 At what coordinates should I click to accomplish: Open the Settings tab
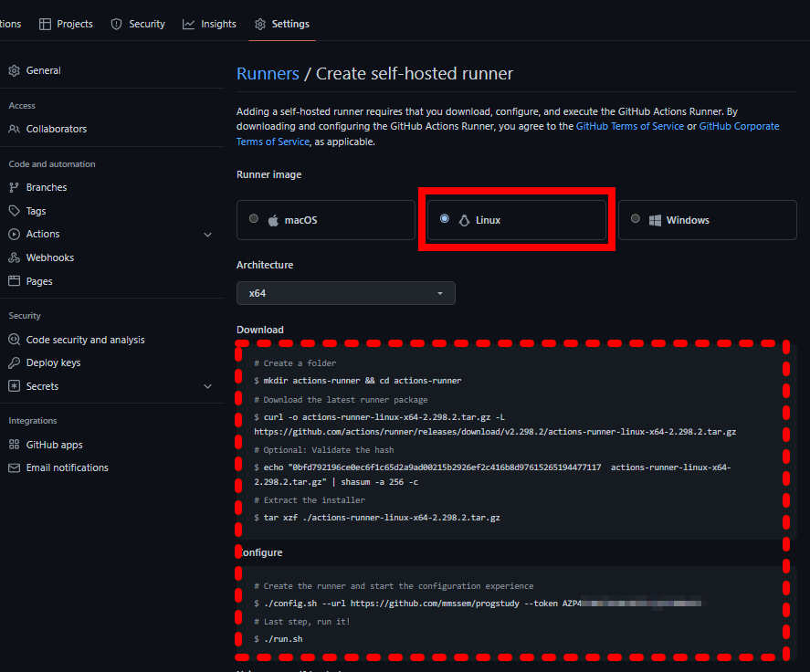(282, 25)
